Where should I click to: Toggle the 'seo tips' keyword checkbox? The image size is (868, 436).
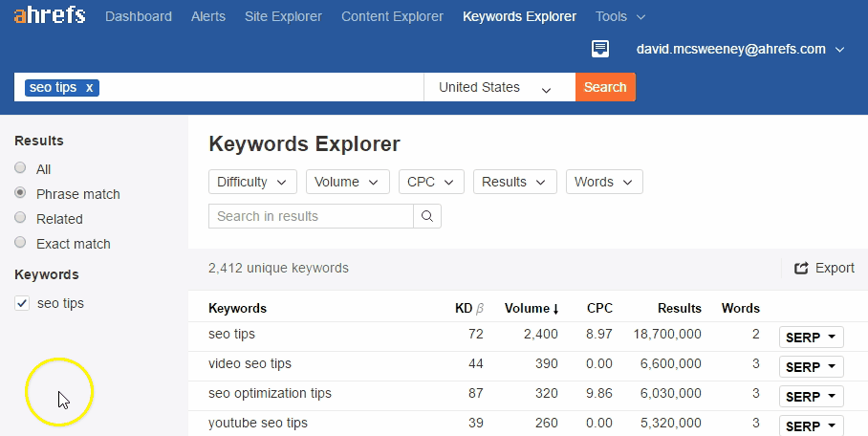(22, 303)
